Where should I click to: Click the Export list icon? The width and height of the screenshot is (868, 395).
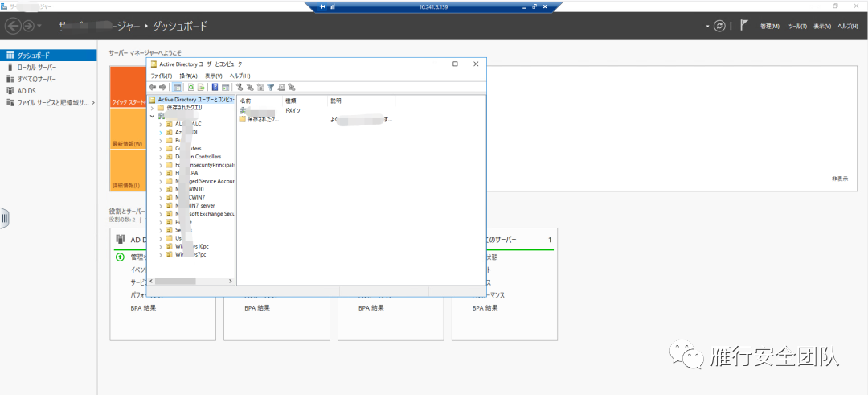pyautogui.click(x=202, y=87)
